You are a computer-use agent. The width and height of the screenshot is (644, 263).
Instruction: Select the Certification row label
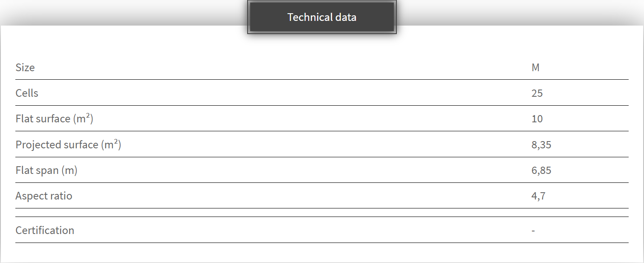tap(45, 230)
